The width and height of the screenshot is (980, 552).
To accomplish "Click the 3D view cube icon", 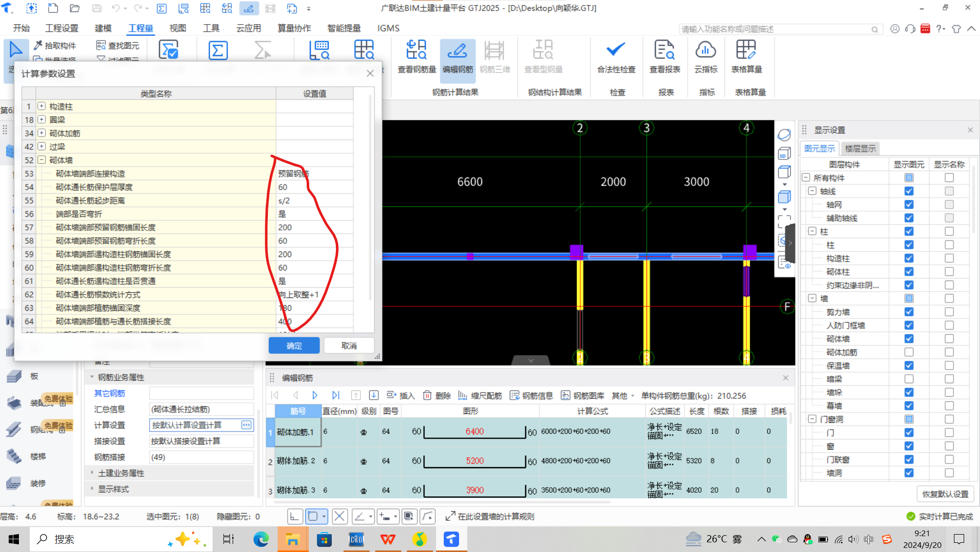I will pyautogui.click(x=784, y=153).
